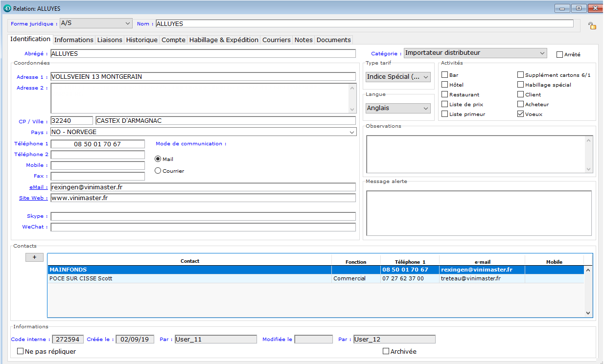Change the Langue dropdown from Anglais
This screenshot has height=364, width=604.
[398, 108]
